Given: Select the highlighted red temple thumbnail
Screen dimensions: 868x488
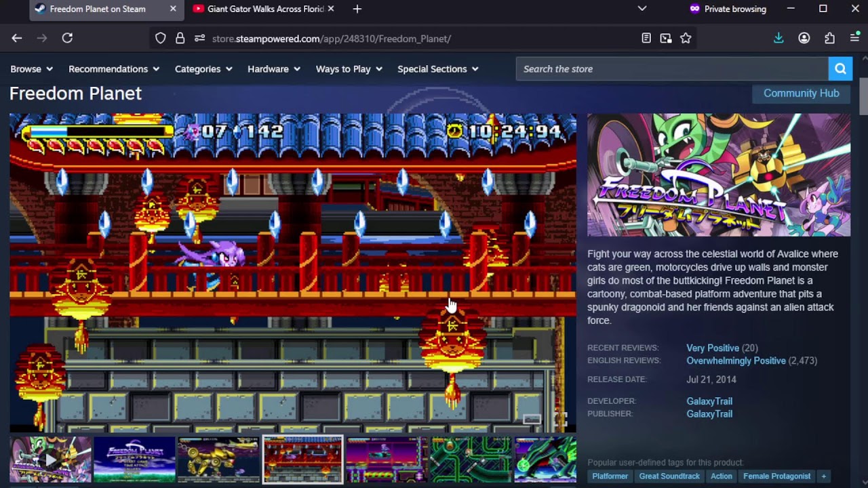Looking at the screenshot, I should [x=302, y=460].
